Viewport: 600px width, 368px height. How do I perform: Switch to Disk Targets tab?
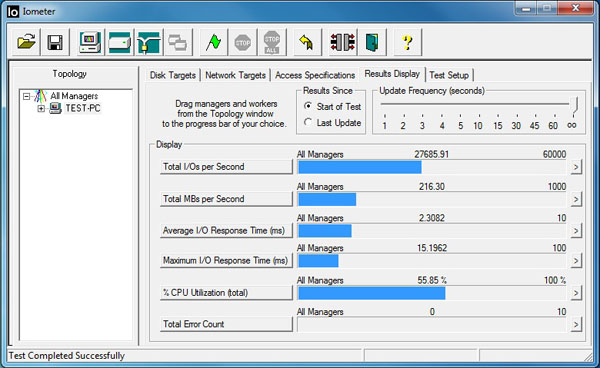173,75
